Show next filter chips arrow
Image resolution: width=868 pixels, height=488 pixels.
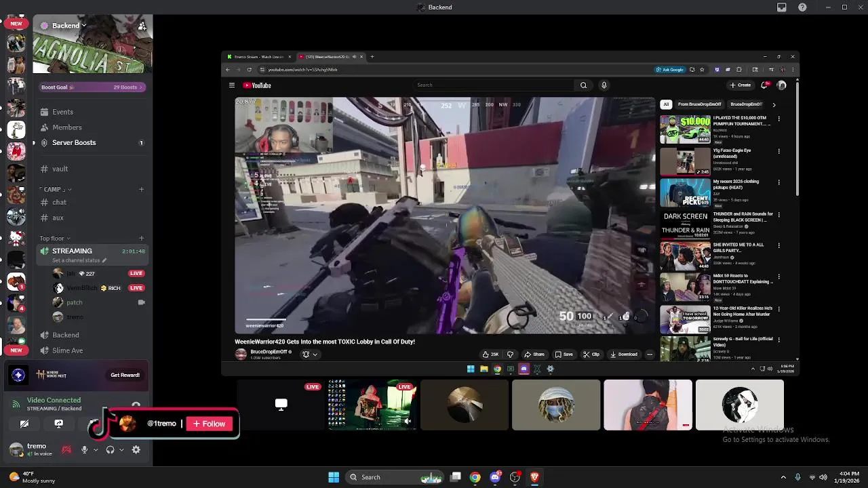774,104
